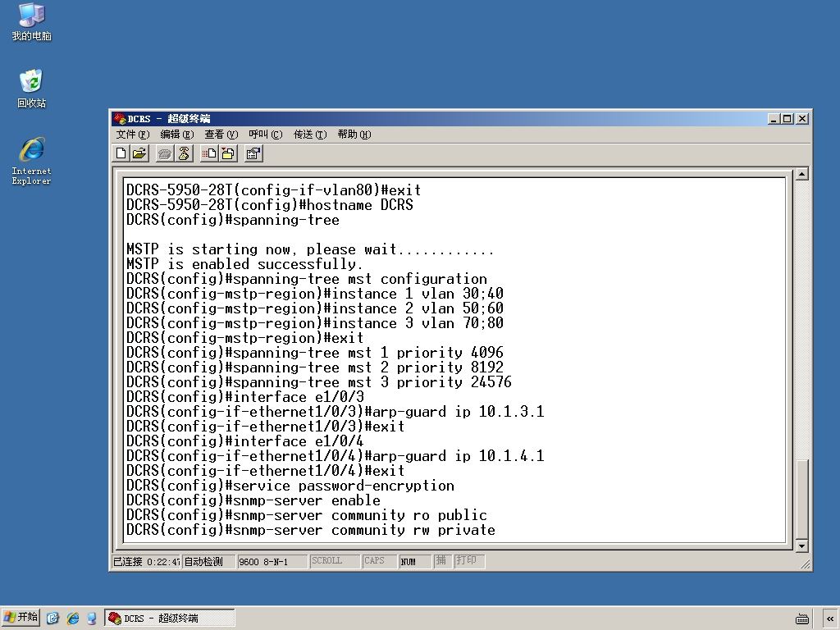Launch Internet Explorer from quick launch
840x630 pixels.
[73, 619]
